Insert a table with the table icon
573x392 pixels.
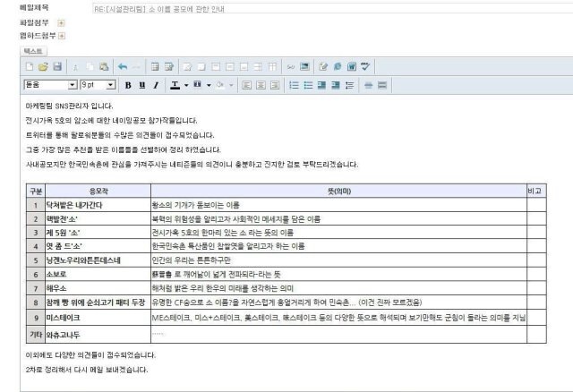tap(156, 67)
